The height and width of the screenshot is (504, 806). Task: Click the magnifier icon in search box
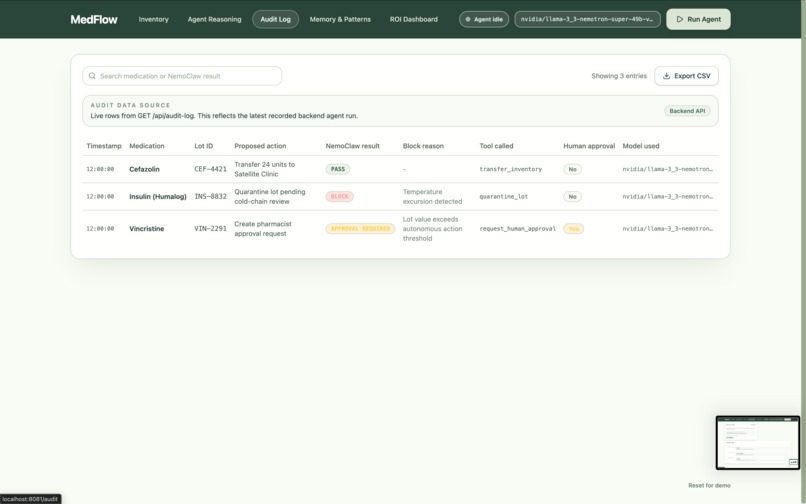point(92,76)
